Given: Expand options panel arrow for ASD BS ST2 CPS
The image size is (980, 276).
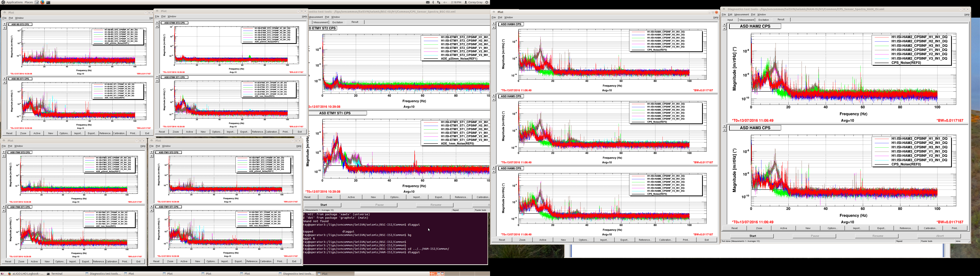Looking at the screenshot, I should pos(5,24).
